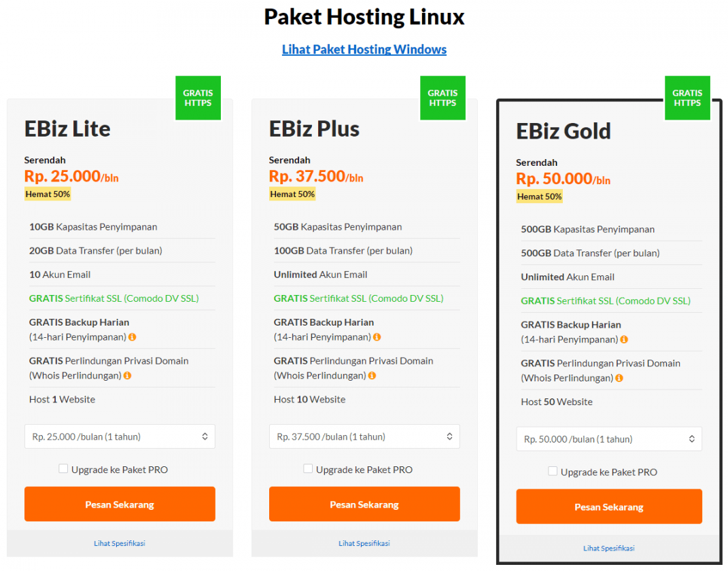Open Lihat Spesifikasi for EBiz Plus
Image resolution: width=728 pixels, height=571 pixels.
click(364, 543)
